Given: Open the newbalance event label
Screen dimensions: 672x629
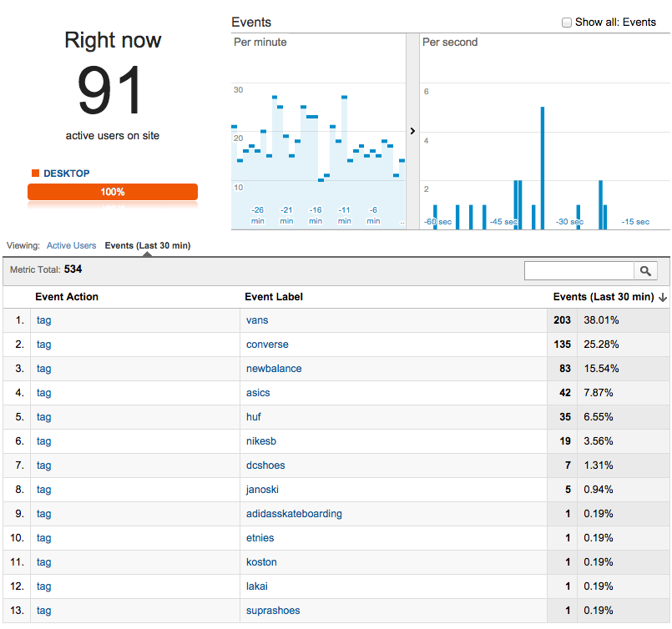Looking at the screenshot, I should (x=274, y=369).
